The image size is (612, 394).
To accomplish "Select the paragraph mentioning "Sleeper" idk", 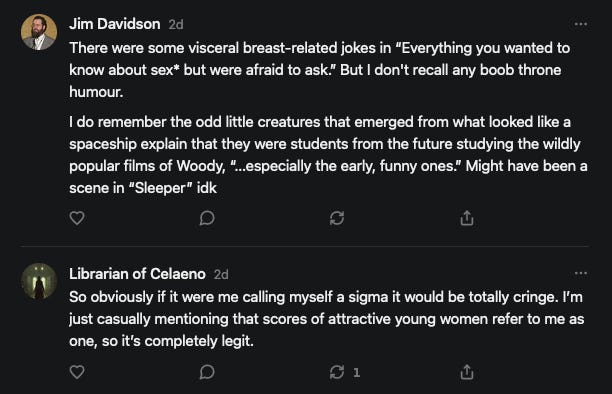I will click(x=328, y=155).
